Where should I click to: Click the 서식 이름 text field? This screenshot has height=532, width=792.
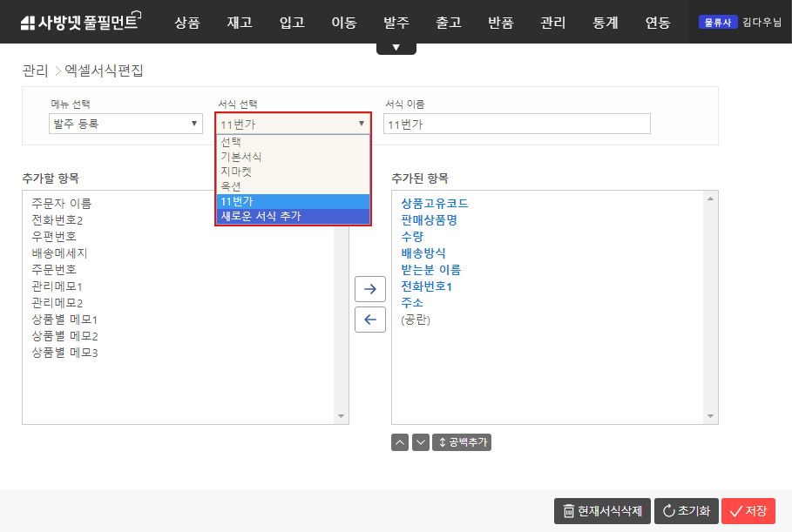click(517, 125)
